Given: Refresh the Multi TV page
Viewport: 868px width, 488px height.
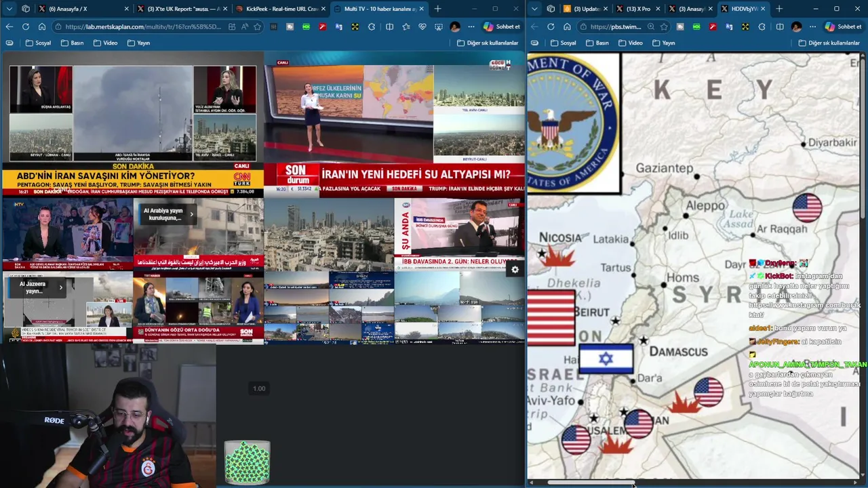Looking at the screenshot, I should [26, 26].
